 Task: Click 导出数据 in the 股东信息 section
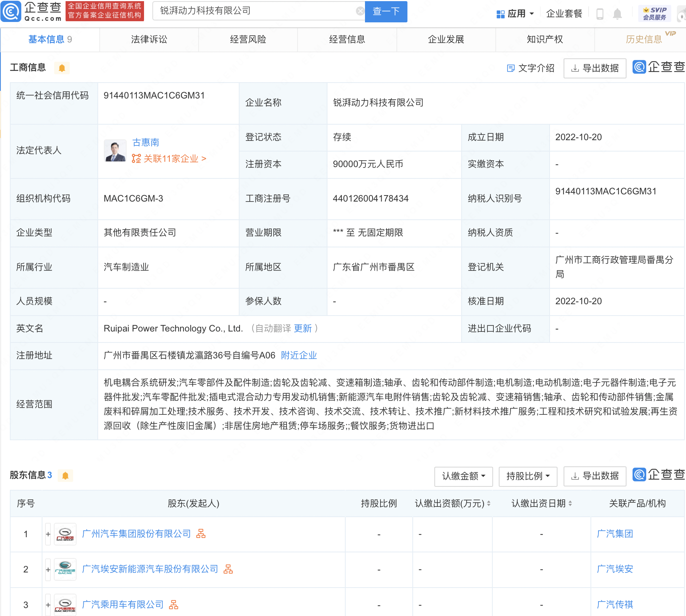pos(595,476)
